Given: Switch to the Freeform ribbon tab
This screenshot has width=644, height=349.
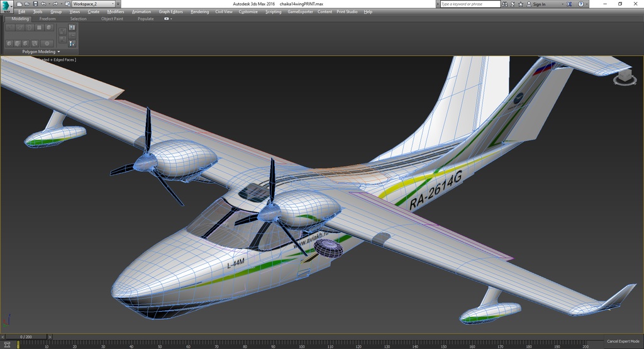Looking at the screenshot, I should [x=48, y=19].
